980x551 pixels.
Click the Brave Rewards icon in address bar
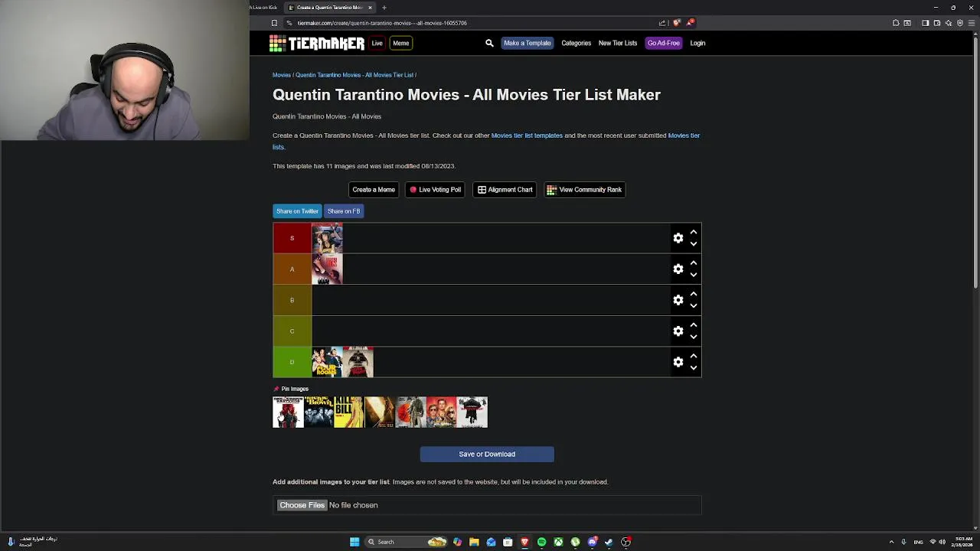pos(690,23)
